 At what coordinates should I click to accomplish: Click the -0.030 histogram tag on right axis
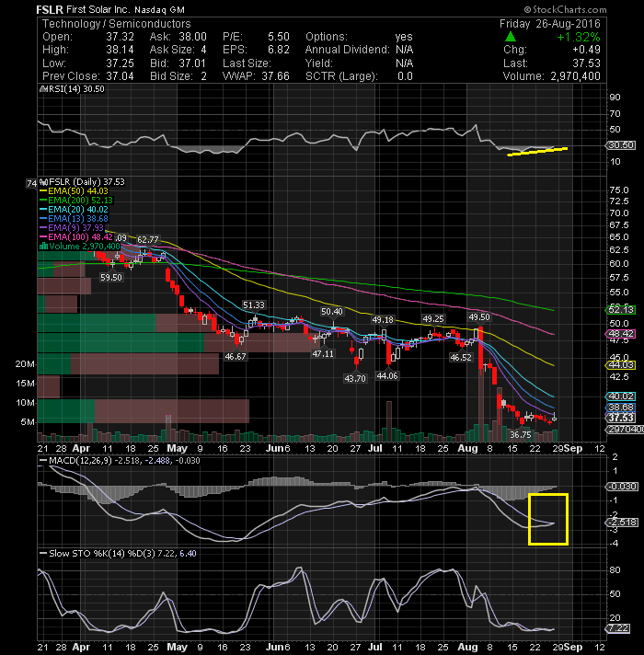[622, 487]
